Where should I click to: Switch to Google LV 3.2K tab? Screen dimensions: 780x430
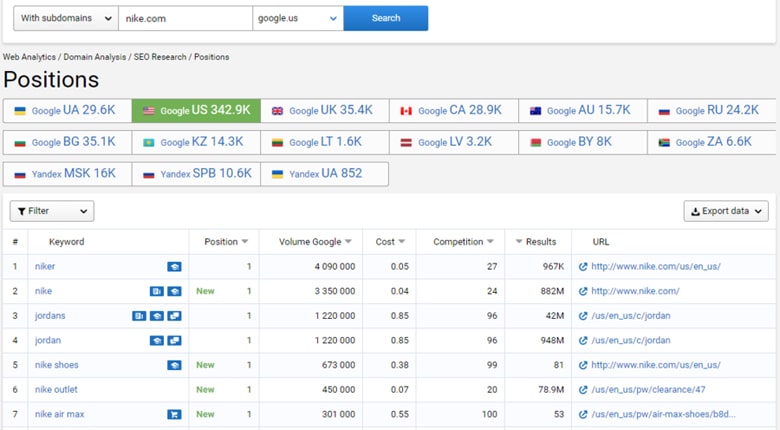tap(454, 142)
